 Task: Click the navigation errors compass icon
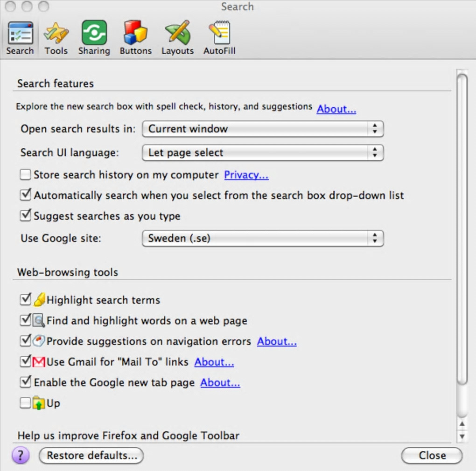tap(39, 341)
